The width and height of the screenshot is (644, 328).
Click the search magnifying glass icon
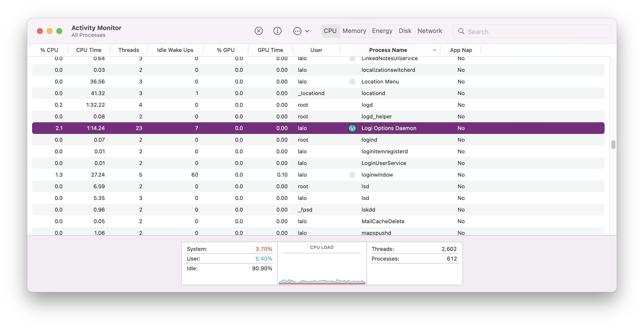click(461, 32)
